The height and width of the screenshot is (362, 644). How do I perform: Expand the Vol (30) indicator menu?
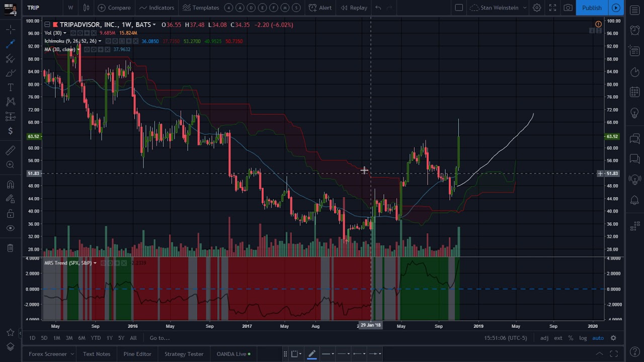65,33
